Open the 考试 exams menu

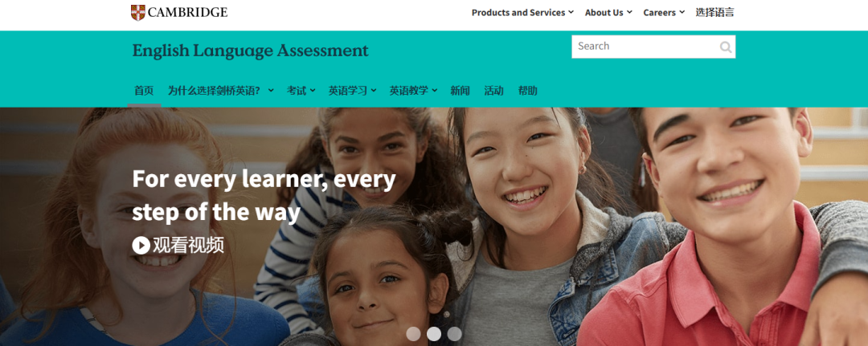tap(301, 91)
